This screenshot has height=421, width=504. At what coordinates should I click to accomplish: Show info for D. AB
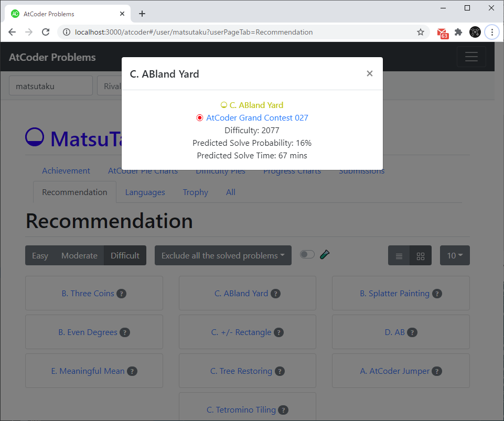pos(412,332)
